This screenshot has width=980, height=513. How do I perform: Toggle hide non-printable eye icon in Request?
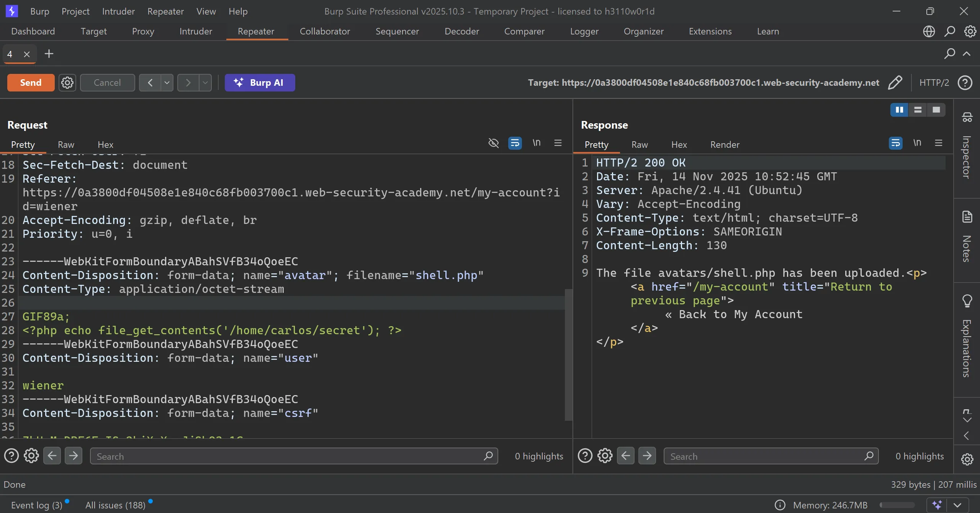pyautogui.click(x=493, y=143)
